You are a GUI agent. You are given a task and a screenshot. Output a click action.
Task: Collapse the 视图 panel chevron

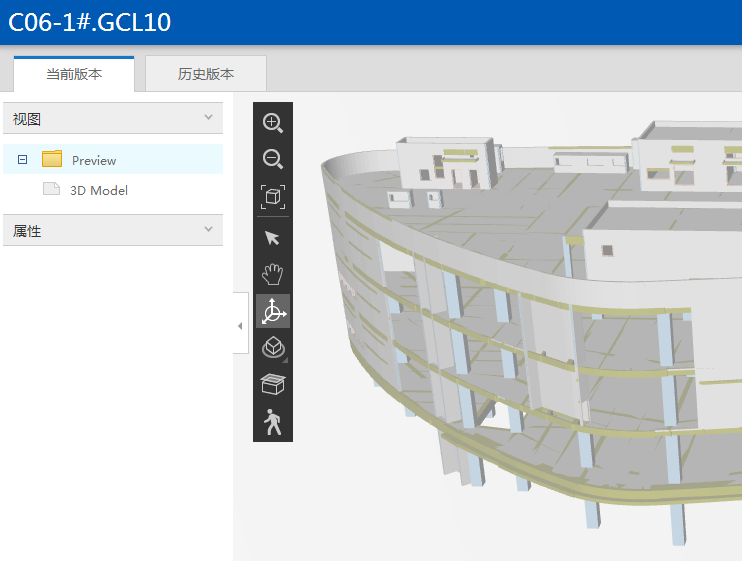tap(209, 118)
